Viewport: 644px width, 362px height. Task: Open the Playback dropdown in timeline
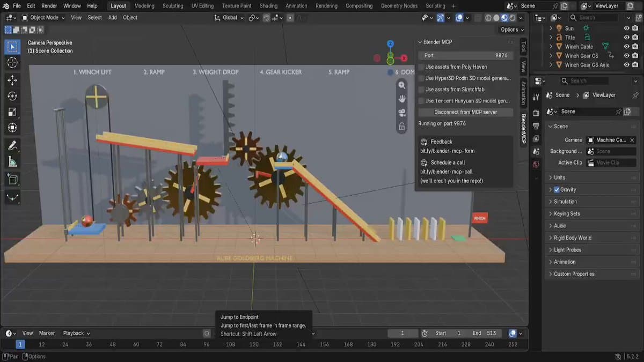click(x=76, y=333)
